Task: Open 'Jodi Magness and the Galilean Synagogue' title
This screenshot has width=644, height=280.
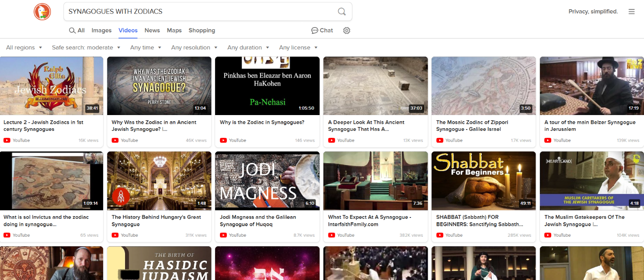Action: 258,220
